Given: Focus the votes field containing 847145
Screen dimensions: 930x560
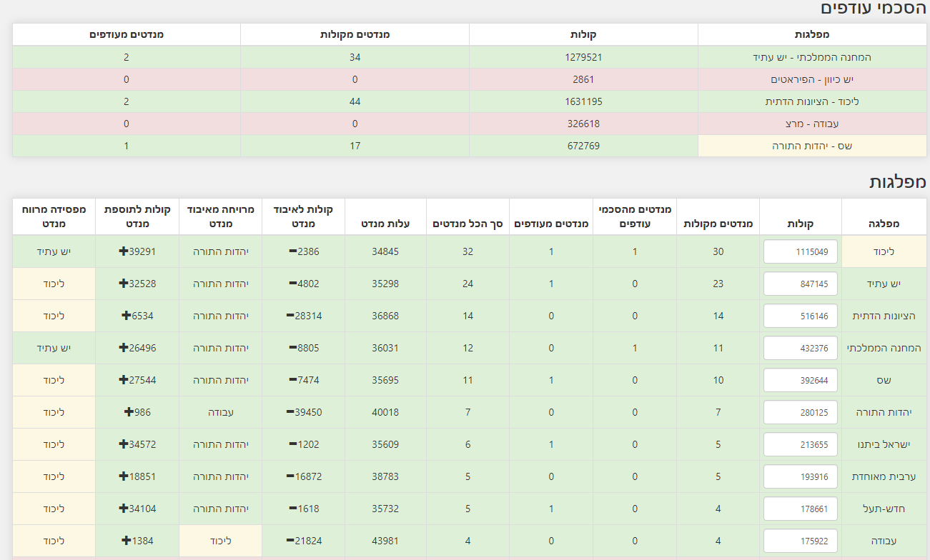Looking at the screenshot, I should coord(801,284).
